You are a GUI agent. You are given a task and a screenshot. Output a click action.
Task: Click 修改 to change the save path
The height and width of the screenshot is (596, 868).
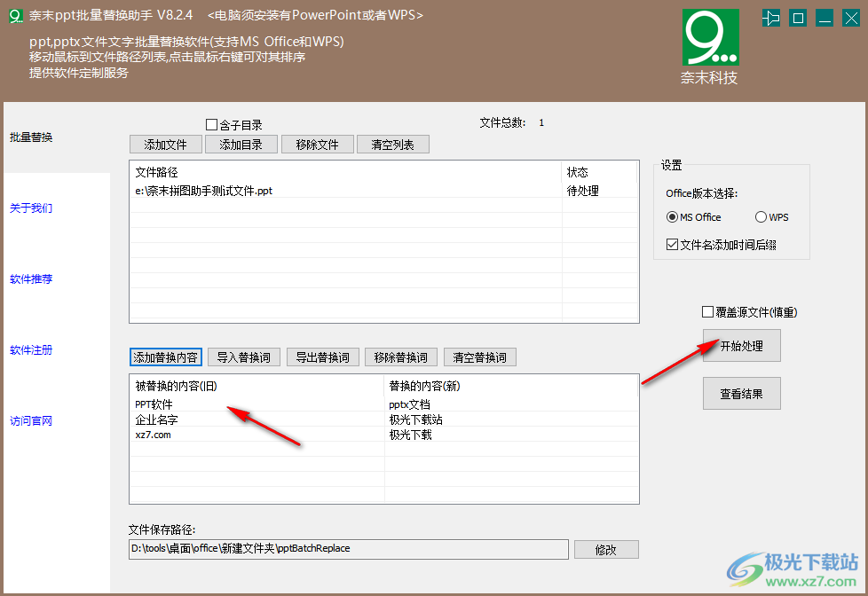[606, 550]
